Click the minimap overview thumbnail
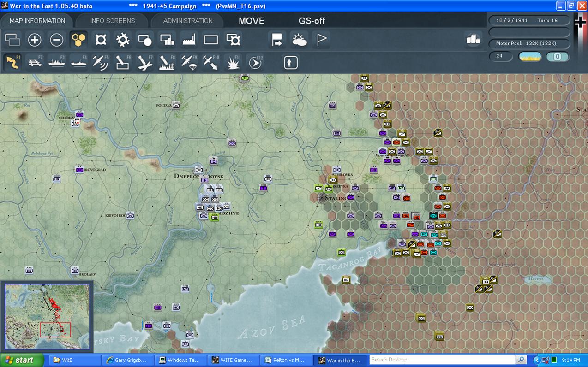Image resolution: width=588 pixels, height=367 pixels. tap(47, 316)
